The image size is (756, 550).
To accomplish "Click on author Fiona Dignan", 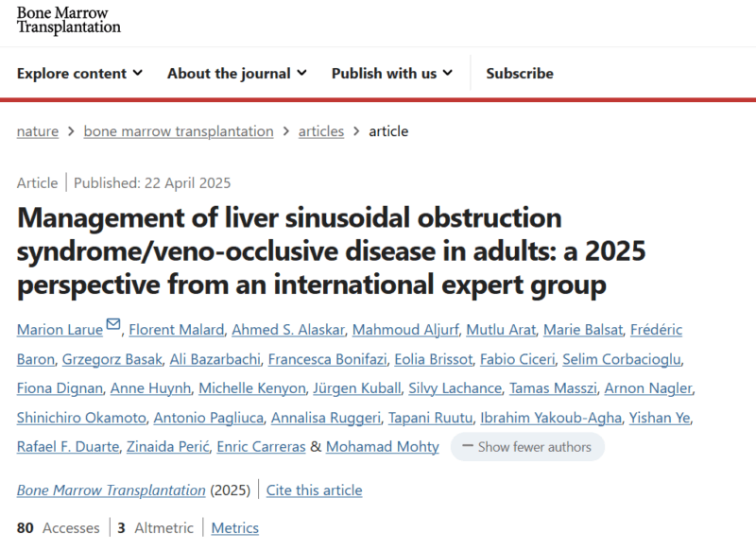I will [x=60, y=388].
